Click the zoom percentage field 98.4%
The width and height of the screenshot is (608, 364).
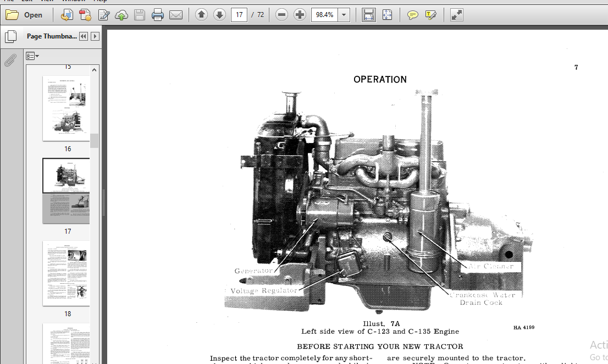point(324,15)
